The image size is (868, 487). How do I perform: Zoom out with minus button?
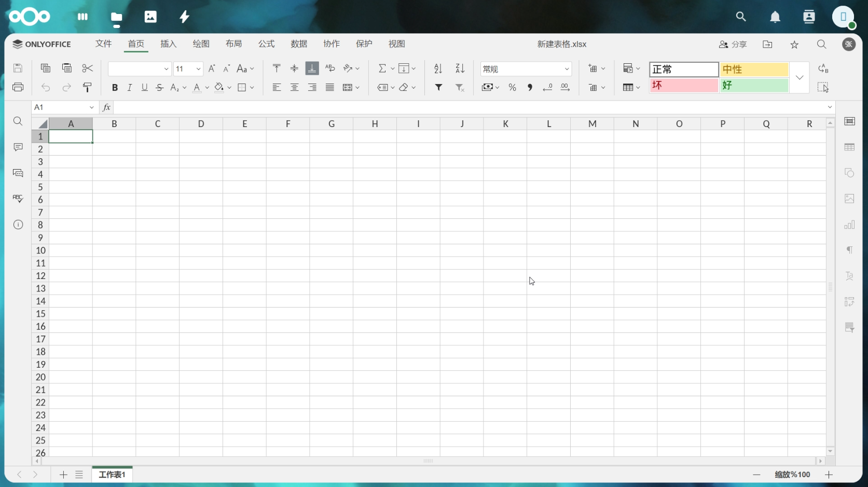(x=756, y=475)
